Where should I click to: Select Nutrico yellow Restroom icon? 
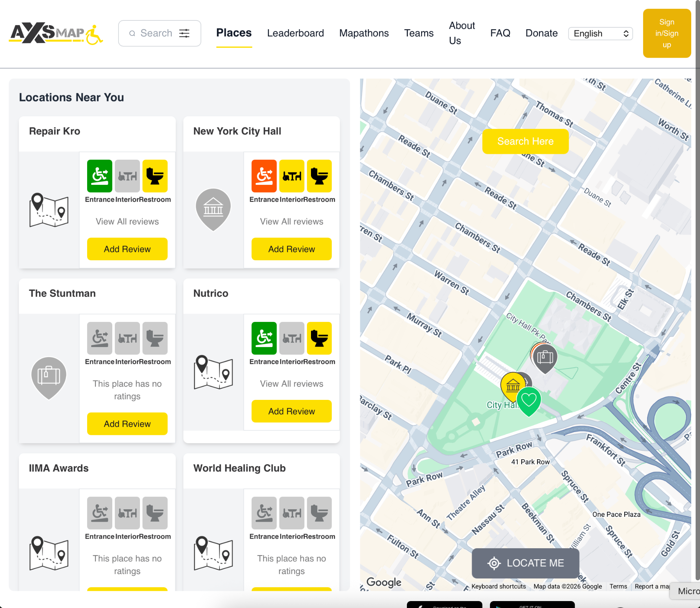coord(319,338)
